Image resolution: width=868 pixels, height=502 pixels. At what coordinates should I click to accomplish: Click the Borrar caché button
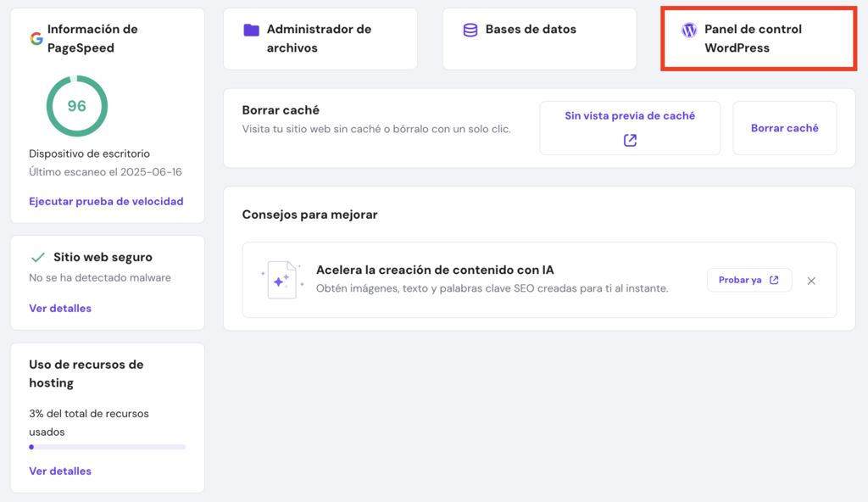(x=784, y=127)
